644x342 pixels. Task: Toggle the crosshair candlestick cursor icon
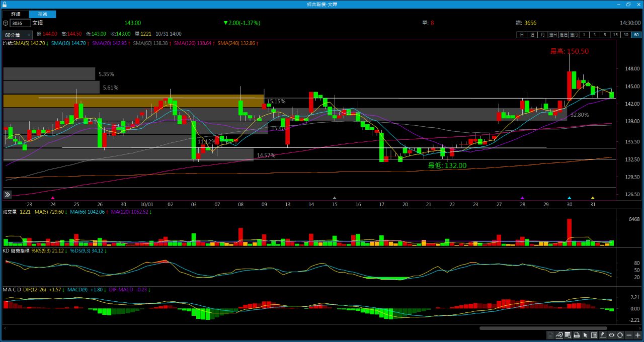603,335
